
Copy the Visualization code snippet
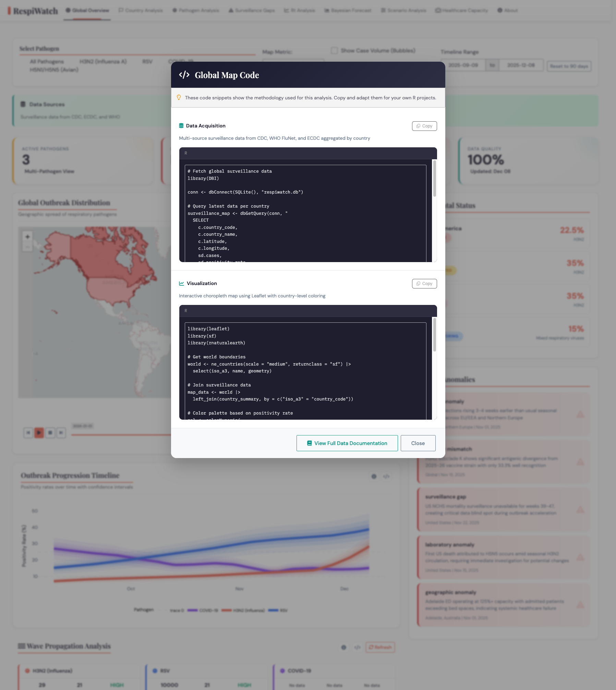click(x=424, y=283)
